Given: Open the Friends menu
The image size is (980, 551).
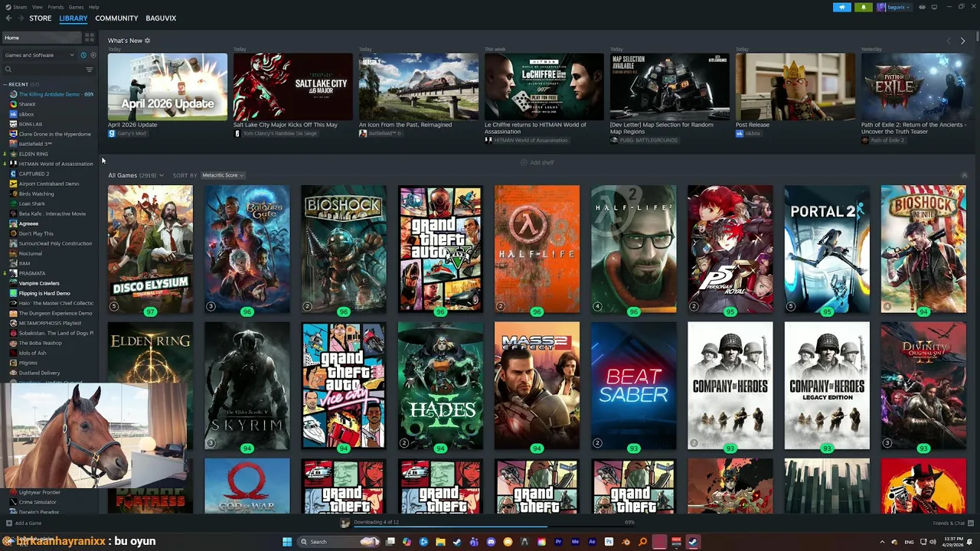Looking at the screenshot, I should [x=56, y=7].
